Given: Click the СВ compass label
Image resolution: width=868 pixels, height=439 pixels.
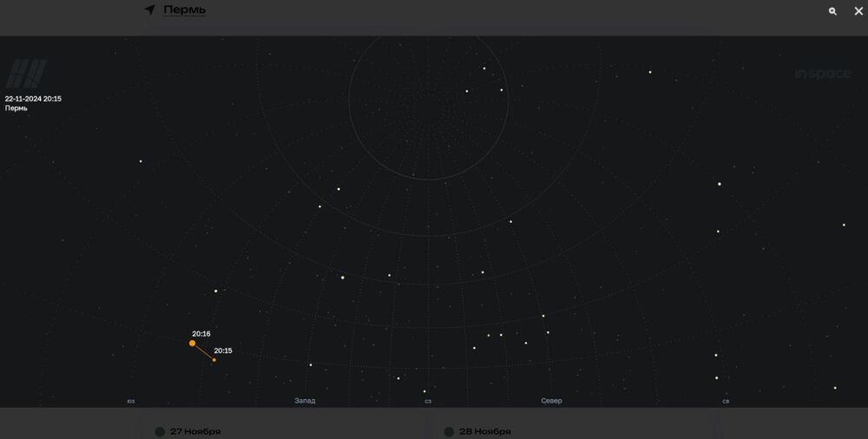Looking at the screenshot, I should (x=726, y=402).
